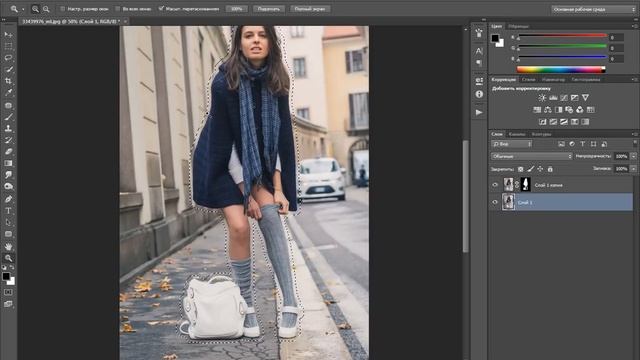This screenshot has width=640, height=360.
Task: Add a Hue/Saturation adjustment
Action: point(537,110)
